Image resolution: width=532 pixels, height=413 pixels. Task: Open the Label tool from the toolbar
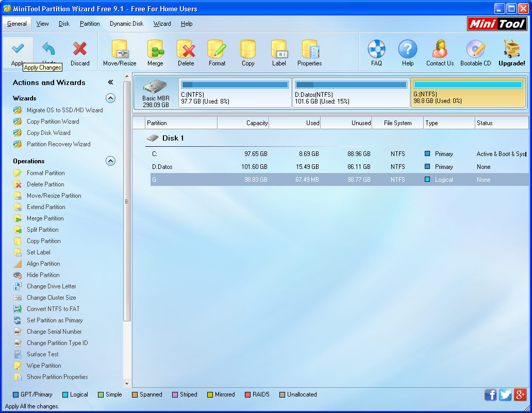click(278, 51)
